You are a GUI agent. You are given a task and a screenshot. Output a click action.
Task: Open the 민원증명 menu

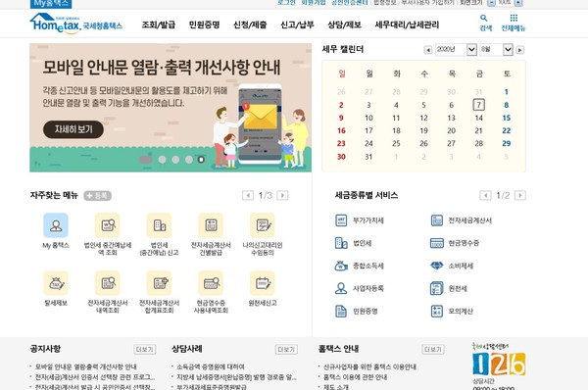point(205,24)
